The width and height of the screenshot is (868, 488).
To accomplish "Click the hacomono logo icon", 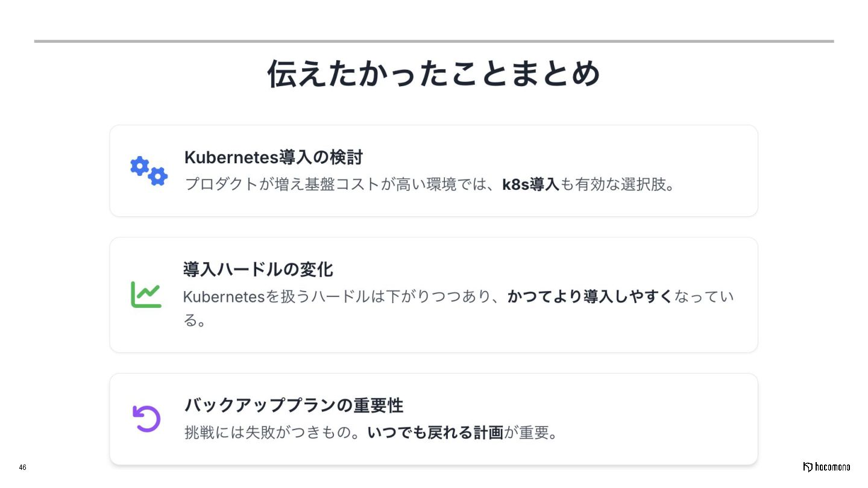I will [x=808, y=467].
